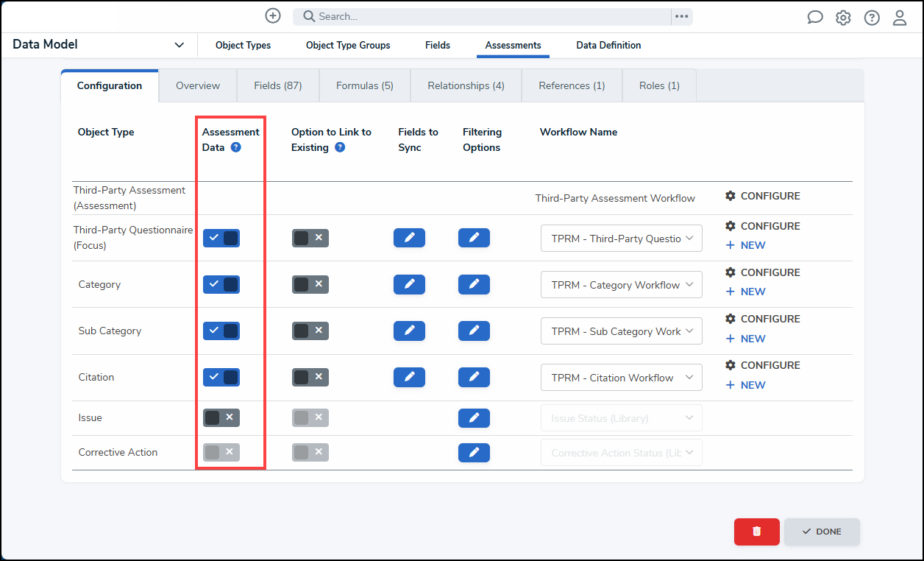Click the Search input field
The width and height of the screenshot is (924, 561).
coord(482,16)
